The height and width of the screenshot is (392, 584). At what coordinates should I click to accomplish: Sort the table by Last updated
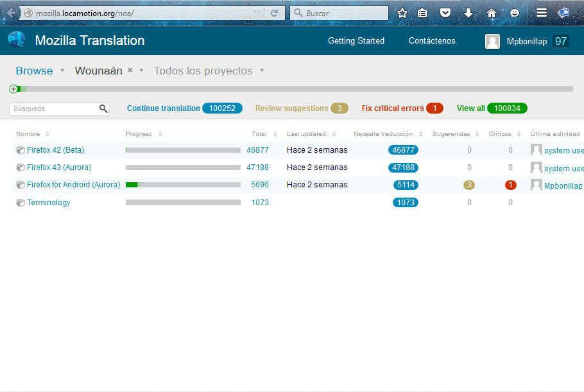point(311,134)
